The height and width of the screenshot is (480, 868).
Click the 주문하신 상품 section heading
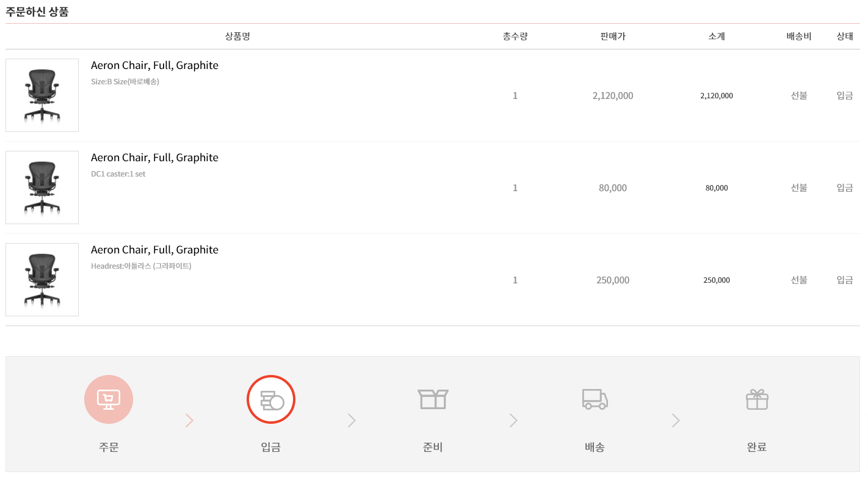pyautogui.click(x=37, y=12)
